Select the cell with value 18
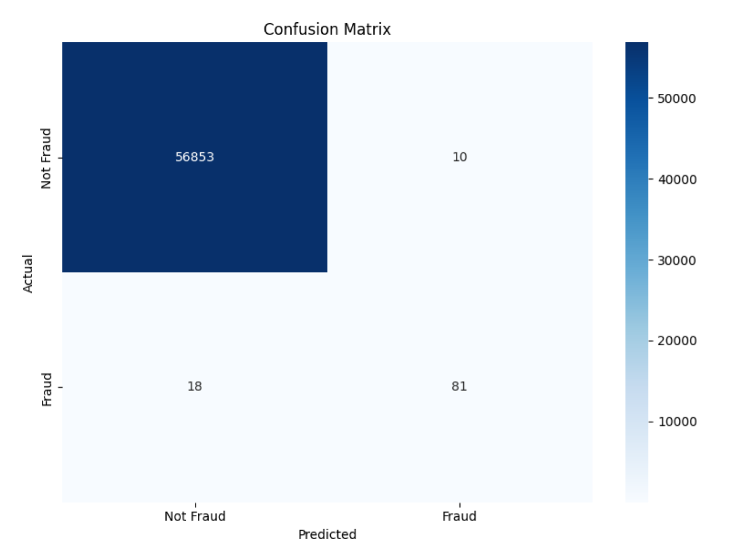The height and width of the screenshot is (560, 747). 195,387
